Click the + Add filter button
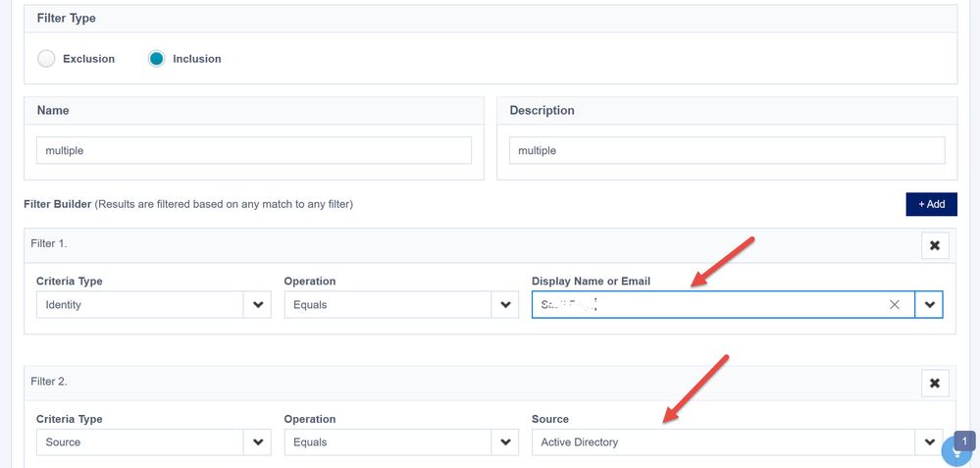Screen dimensions: 980x468 pos(931,204)
